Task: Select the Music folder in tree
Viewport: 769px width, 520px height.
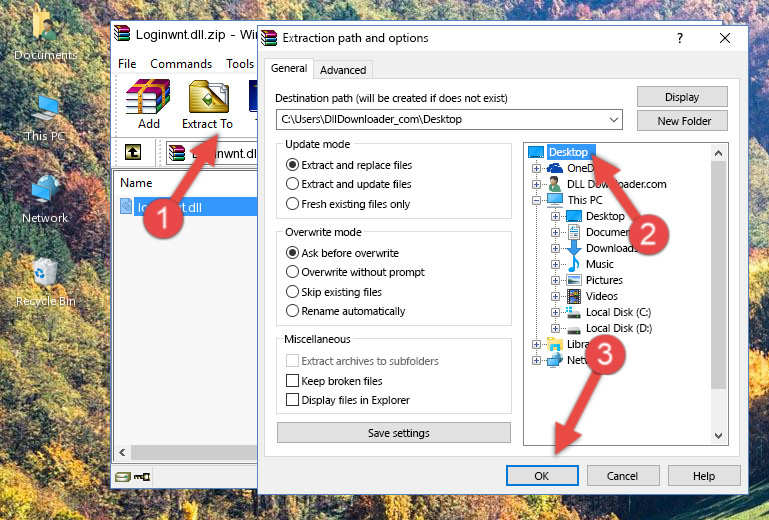Action: pyautogui.click(x=599, y=264)
